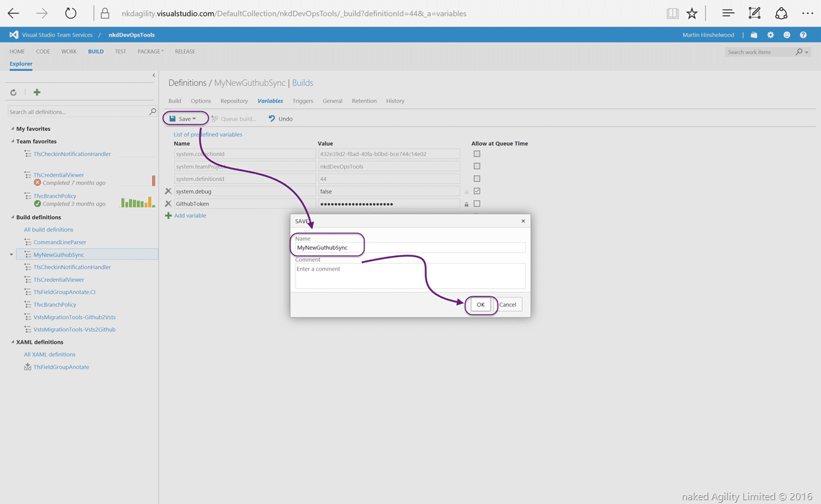Click the Comment text area

pos(410,276)
